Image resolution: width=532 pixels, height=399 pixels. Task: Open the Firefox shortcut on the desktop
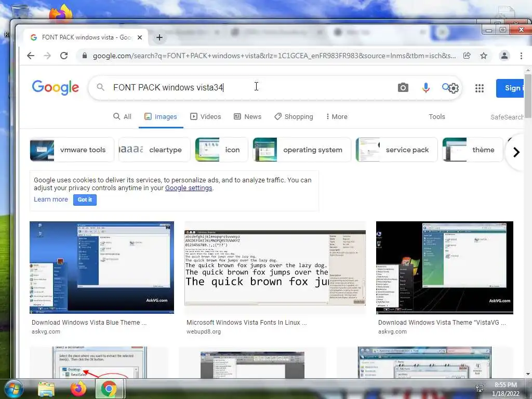tap(61, 13)
